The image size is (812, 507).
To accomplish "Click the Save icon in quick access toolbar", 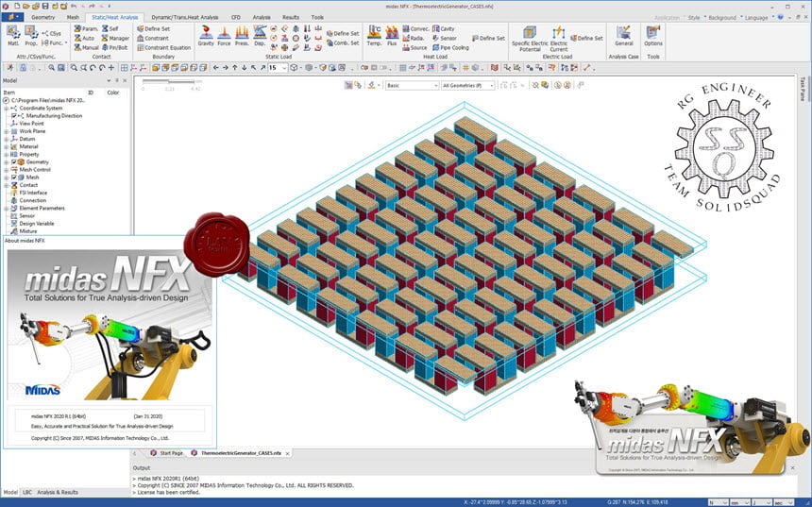I will tap(45, 7).
